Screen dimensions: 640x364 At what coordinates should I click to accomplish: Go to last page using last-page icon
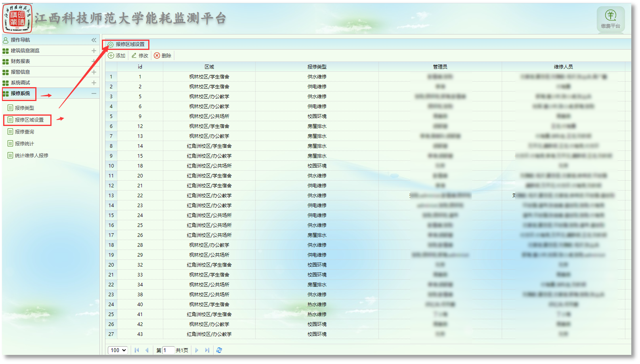tap(207, 350)
